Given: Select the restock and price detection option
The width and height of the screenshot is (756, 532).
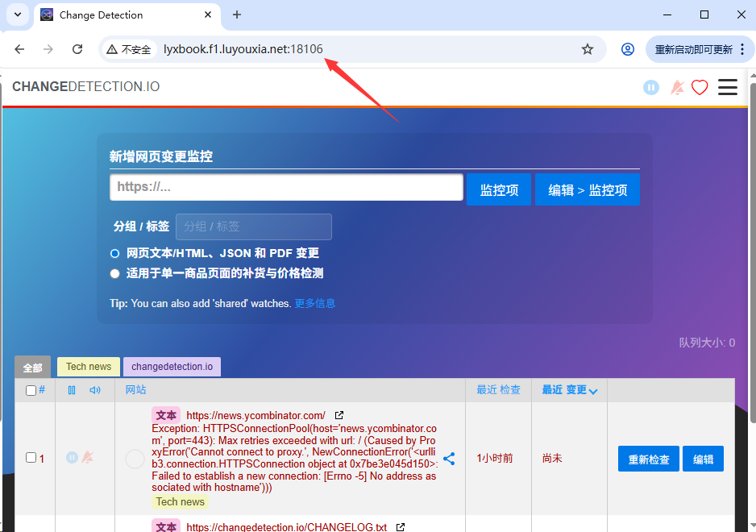Looking at the screenshot, I should [x=115, y=273].
